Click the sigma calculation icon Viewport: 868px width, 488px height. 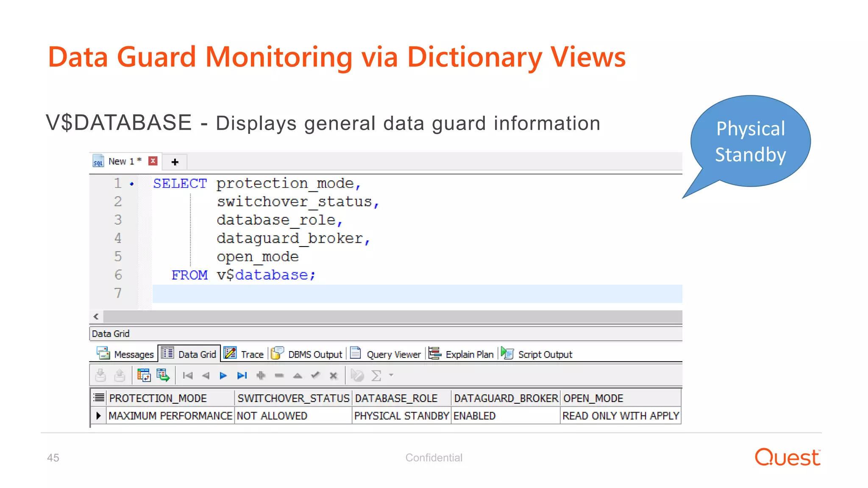click(x=376, y=375)
